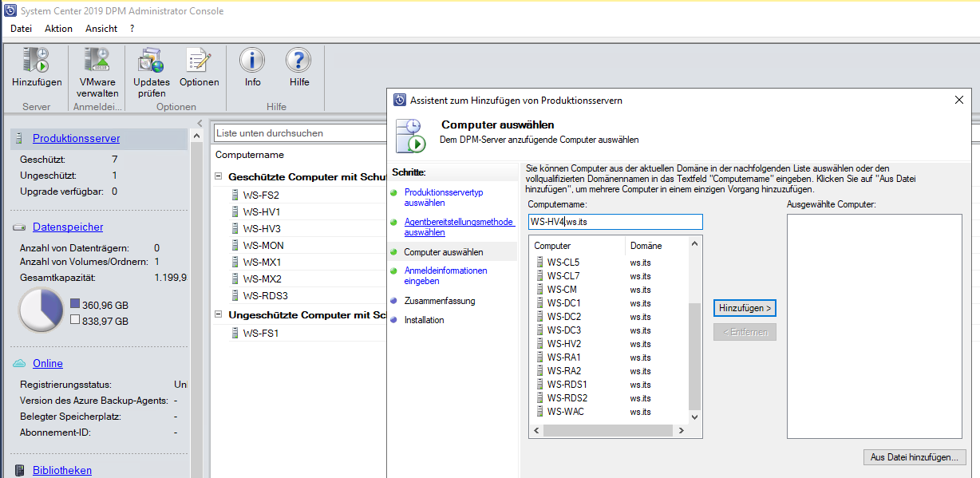980x478 pixels.
Task: Click the storage capacity pie chart
Action: click(x=41, y=310)
